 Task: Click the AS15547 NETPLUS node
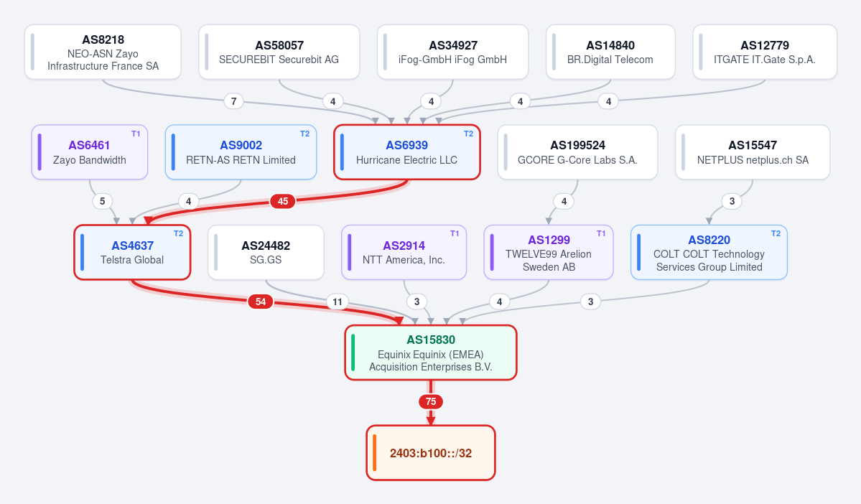pyautogui.click(x=753, y=152)
